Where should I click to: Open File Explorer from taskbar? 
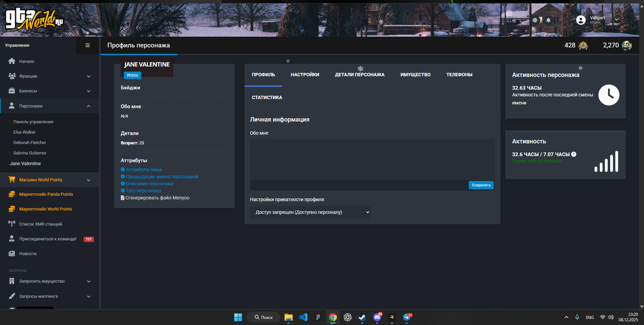(x=288, y=317)
